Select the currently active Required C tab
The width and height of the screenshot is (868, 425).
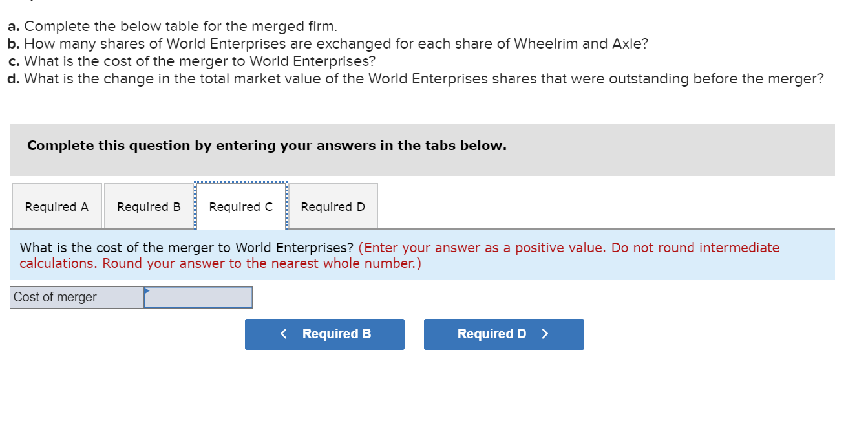(x=240, y=206)
